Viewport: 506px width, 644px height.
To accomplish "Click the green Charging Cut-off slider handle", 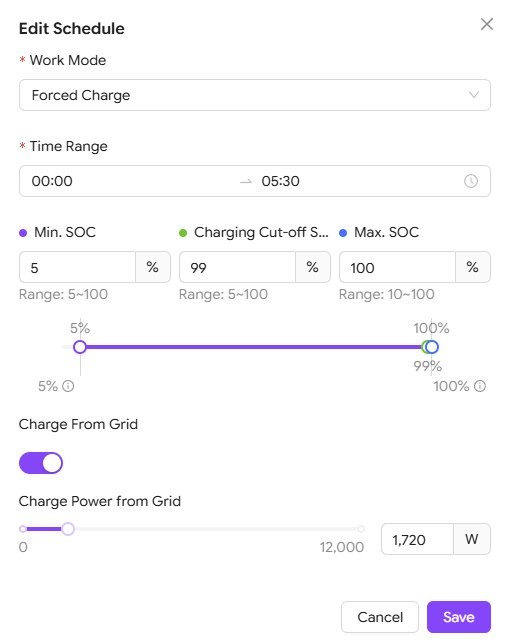I will (425, 347).
